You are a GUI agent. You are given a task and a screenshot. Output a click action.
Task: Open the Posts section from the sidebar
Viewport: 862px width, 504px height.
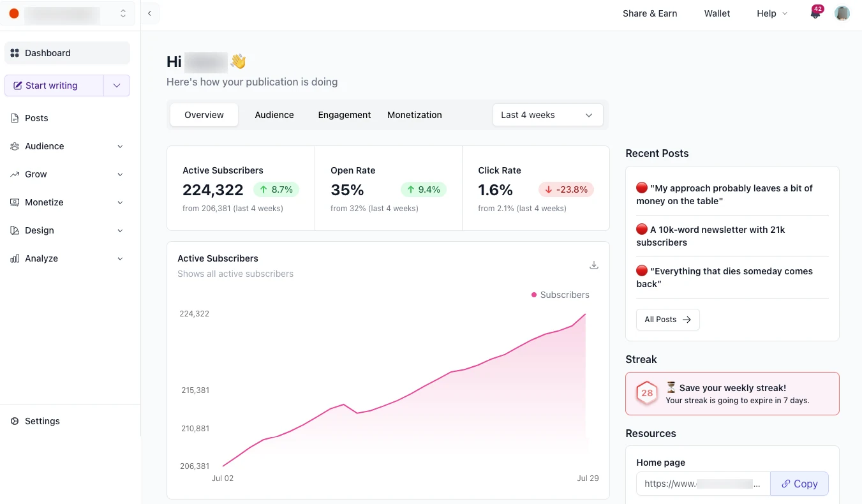pyautogui.click(x=36, y=118)
